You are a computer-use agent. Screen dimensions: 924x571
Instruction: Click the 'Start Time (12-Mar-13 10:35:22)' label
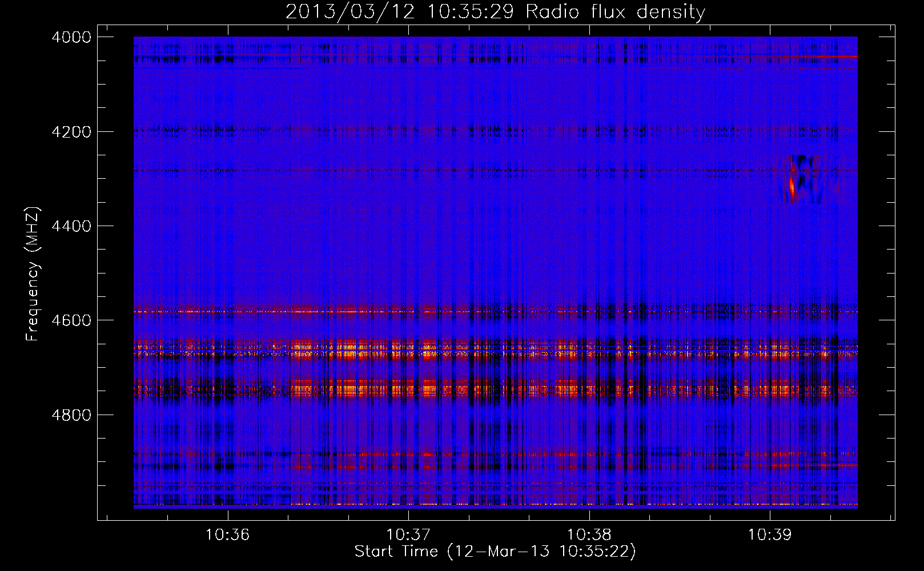(x=495, y=552)
